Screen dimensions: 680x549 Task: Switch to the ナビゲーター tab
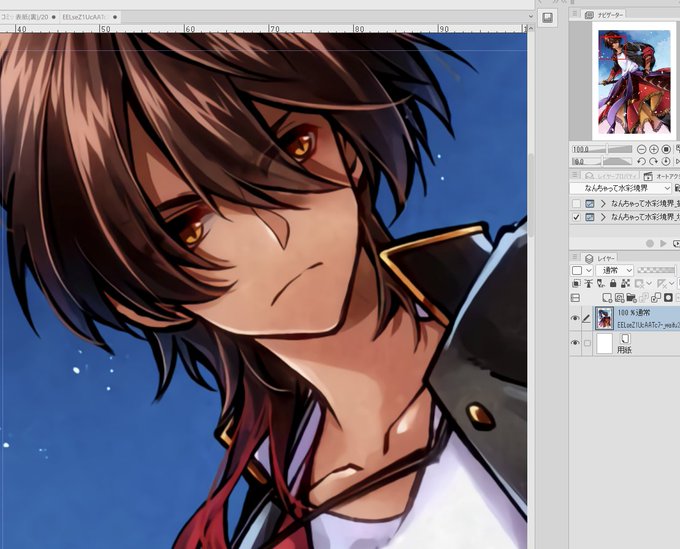[x=604, y=15]
